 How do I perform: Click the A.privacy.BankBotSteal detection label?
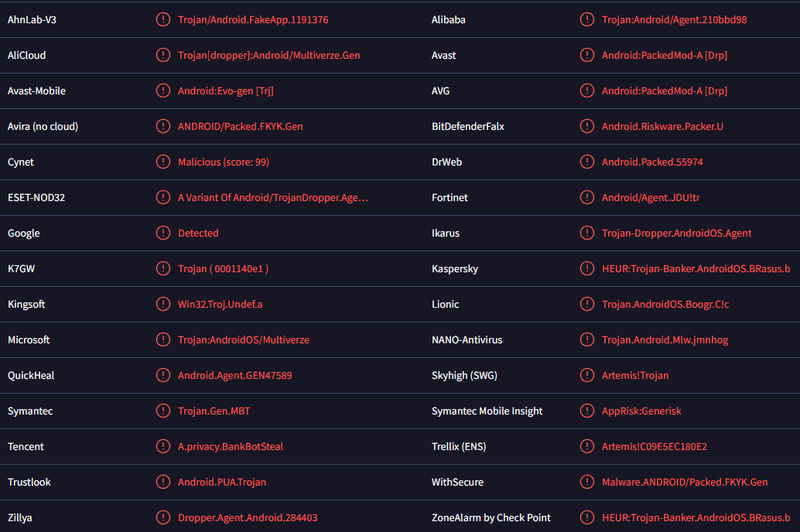click(231, 447)
